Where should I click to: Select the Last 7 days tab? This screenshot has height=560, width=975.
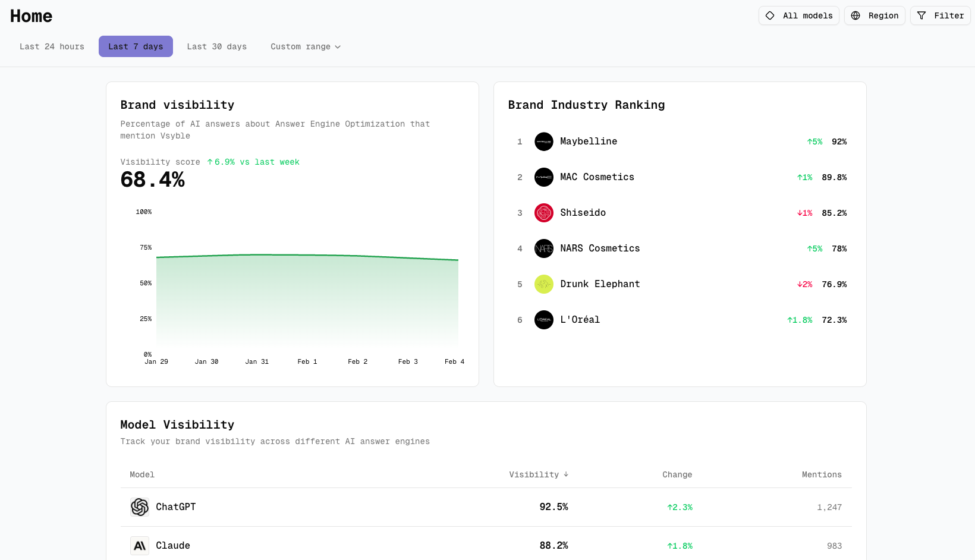[x=136, y=46]
